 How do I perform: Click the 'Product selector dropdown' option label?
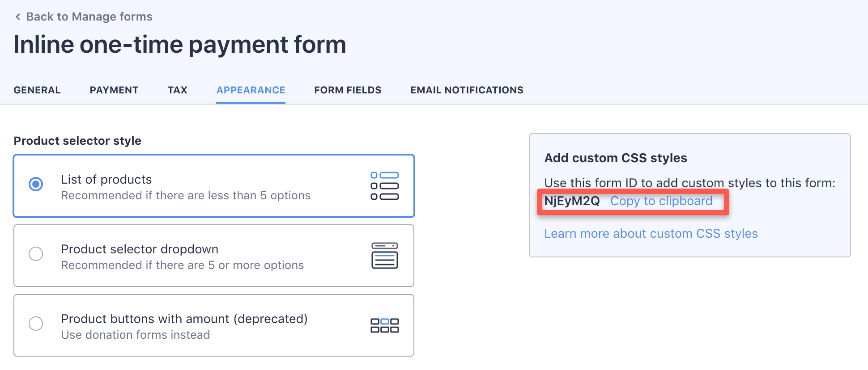point(140,249)
